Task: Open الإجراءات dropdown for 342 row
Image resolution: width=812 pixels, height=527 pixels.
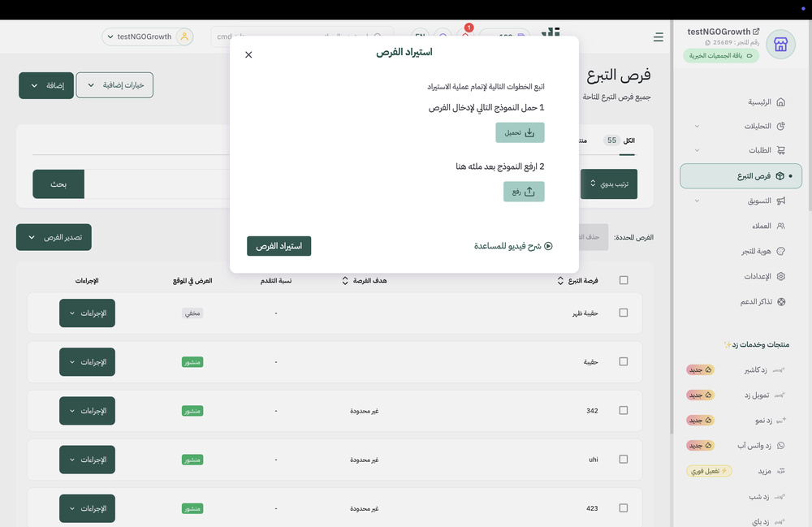Action: click(87, 411)
